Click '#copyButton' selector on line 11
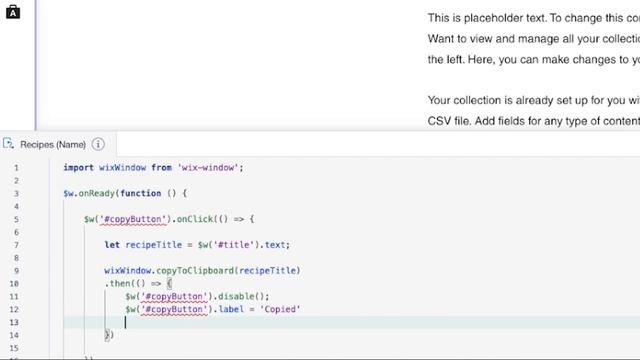Image resolution: width=640 pixels, height=360 pixels. pos(174,296)
